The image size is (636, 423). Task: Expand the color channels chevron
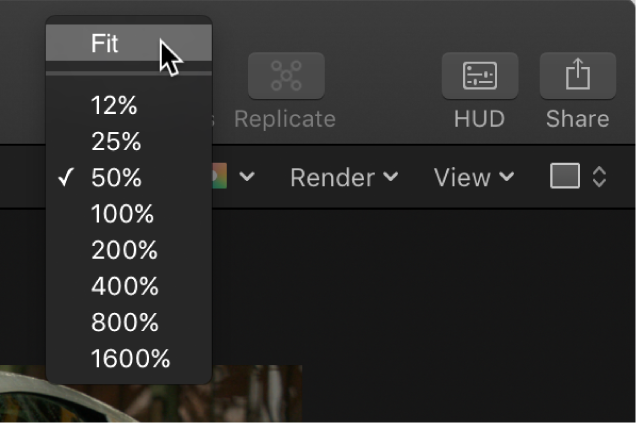(x=246, y=177)
